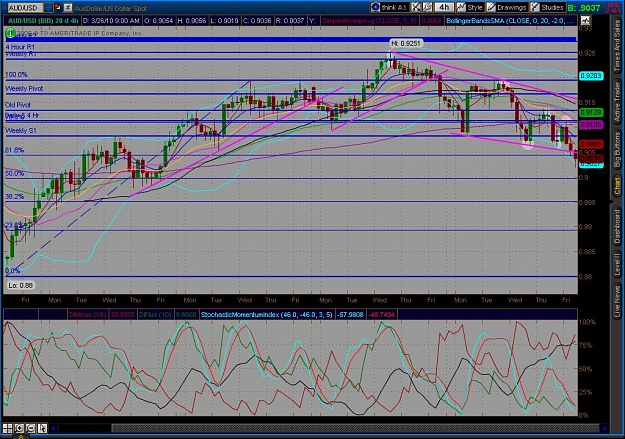Switch to Live News side tab
This screenshot has width=625, height=439.
pos(617,299)
